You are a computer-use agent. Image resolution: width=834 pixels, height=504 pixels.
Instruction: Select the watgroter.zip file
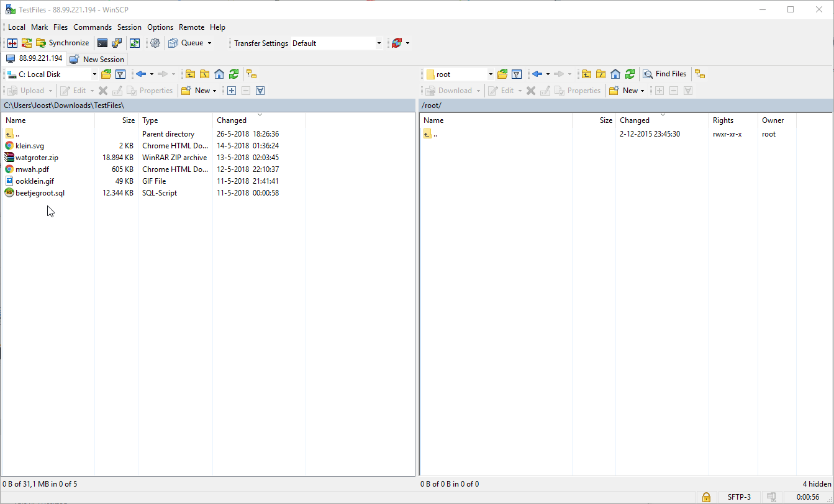click(x=37, y=158)
